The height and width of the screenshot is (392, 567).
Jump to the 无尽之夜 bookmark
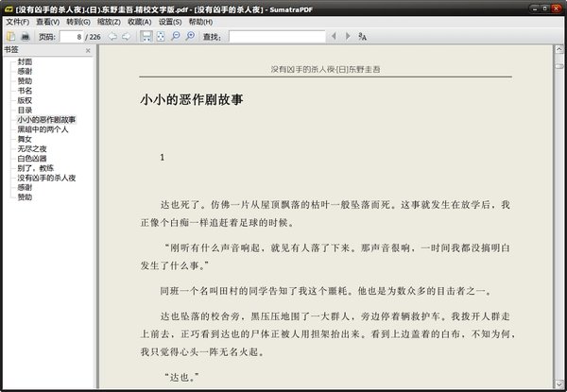pos(32,149)
